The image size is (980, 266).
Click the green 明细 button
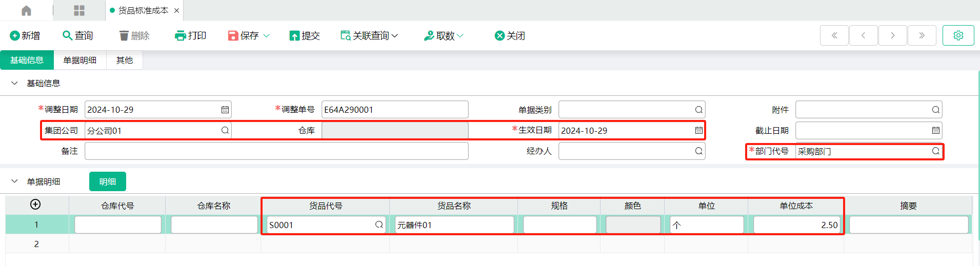tap(108, 181)
